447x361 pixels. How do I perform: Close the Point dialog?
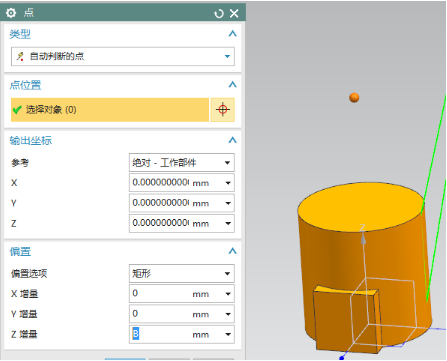click(234, 13)
